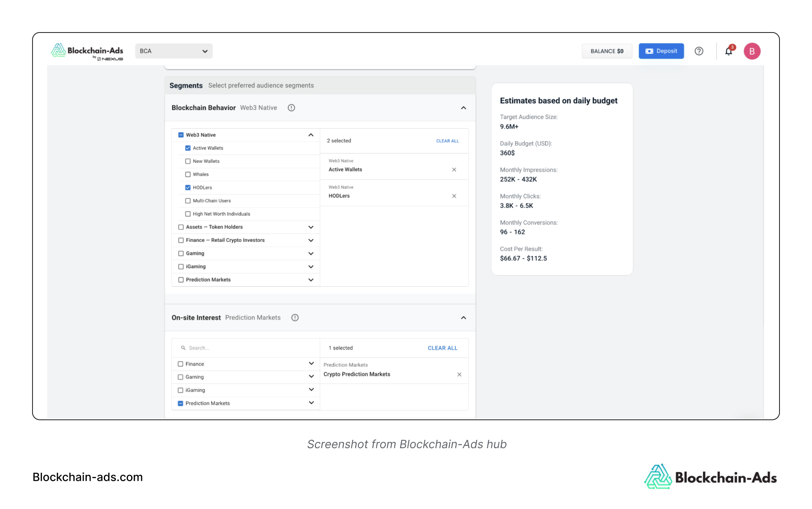Open the user avatar B menu
Viewport: 812px width, 509px height.
pyautogui.click(x=752, y=51)
